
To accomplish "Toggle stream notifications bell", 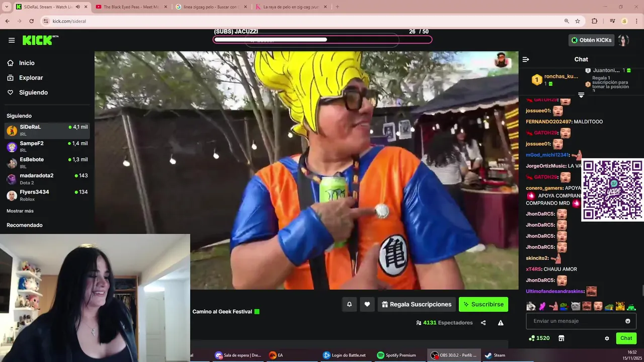I will tap(349, 304).
